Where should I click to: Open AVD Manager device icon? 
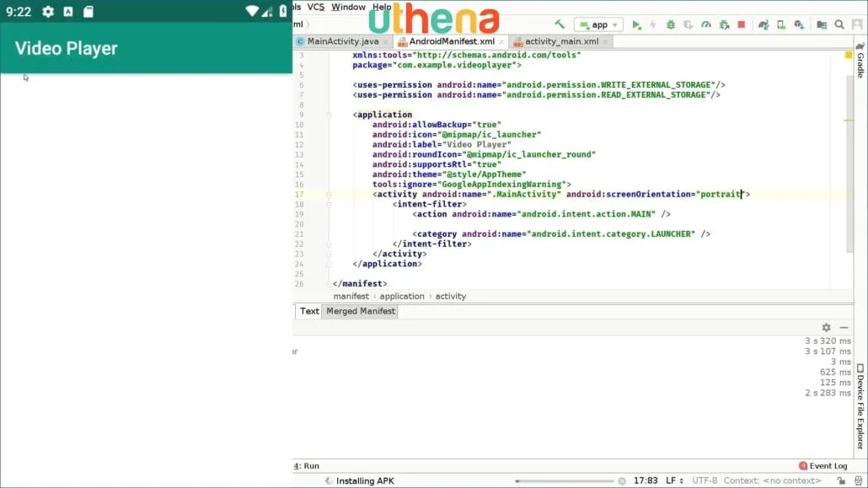[781, 25]
